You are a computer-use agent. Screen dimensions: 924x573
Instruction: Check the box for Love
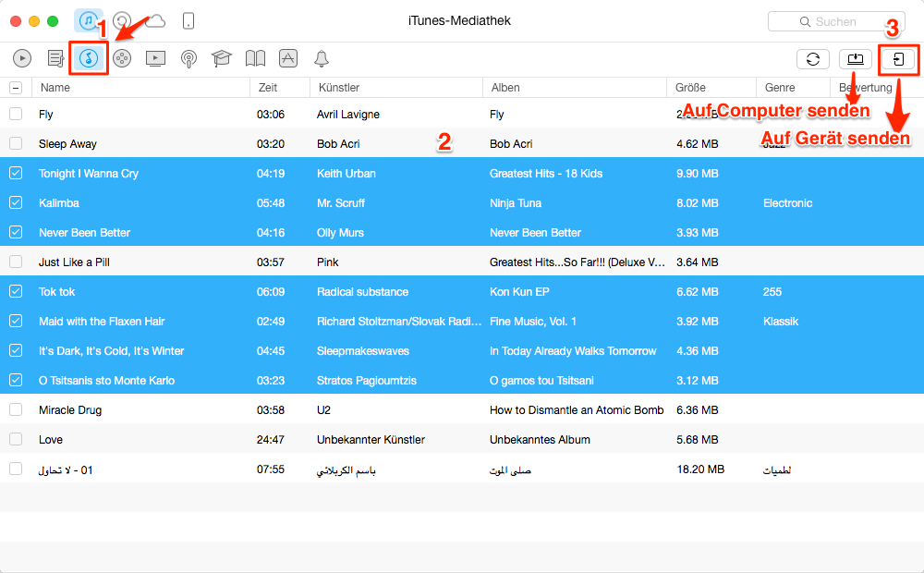coord(16,439)
